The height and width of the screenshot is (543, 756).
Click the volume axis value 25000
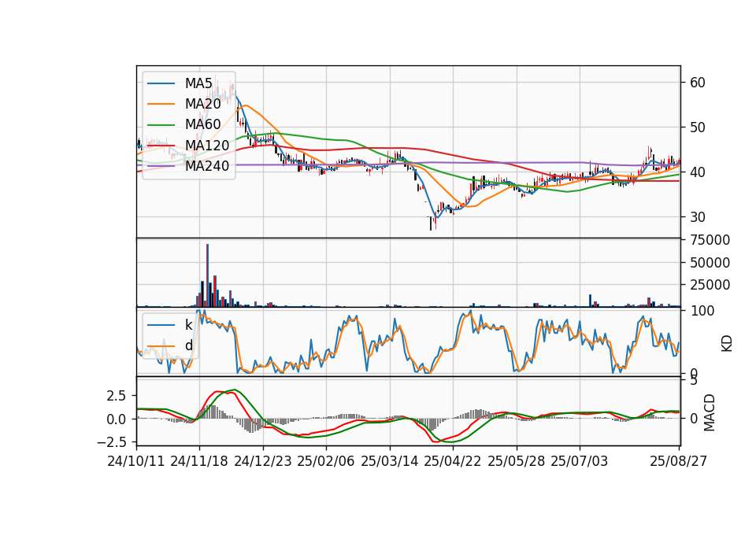(x=710, y=285)
